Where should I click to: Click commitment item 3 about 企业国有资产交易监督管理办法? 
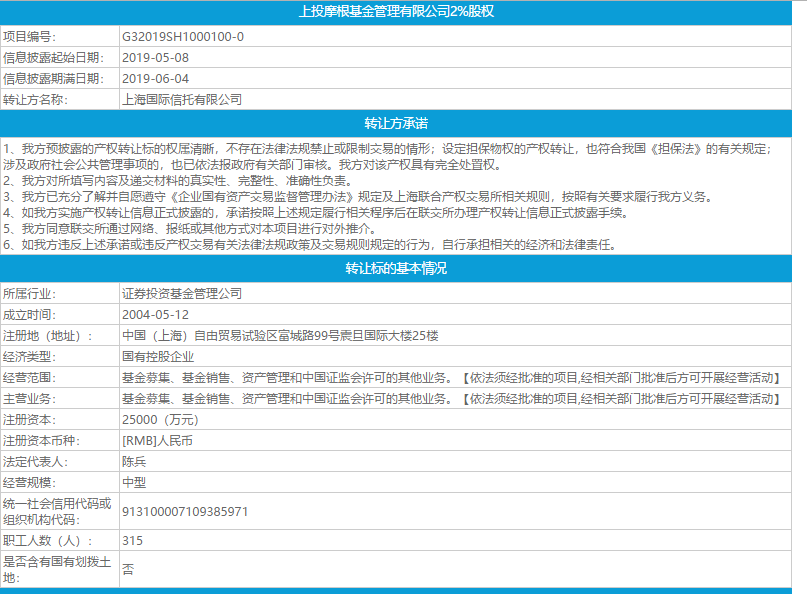click(357, 197)
